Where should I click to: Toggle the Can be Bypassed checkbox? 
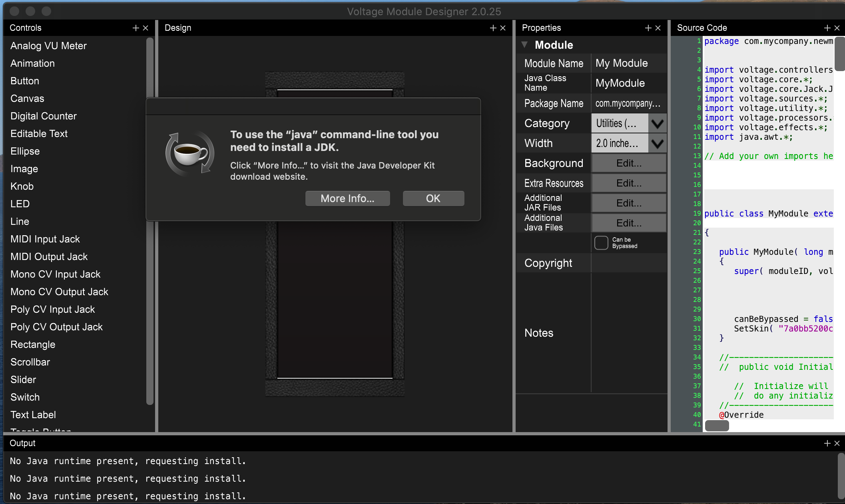pyautogui.click(x=601, y=243)
